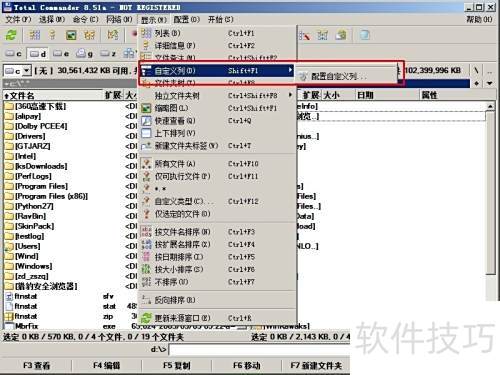Choose 缩略图 thumbnail view

217,108
